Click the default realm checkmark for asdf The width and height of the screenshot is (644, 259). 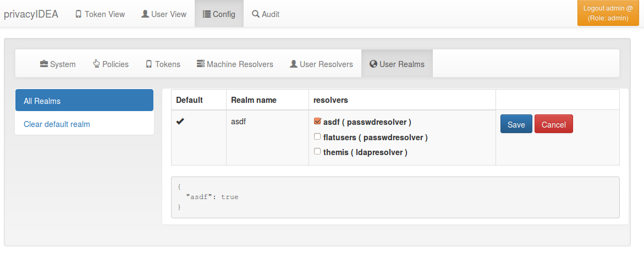(180, 122)
